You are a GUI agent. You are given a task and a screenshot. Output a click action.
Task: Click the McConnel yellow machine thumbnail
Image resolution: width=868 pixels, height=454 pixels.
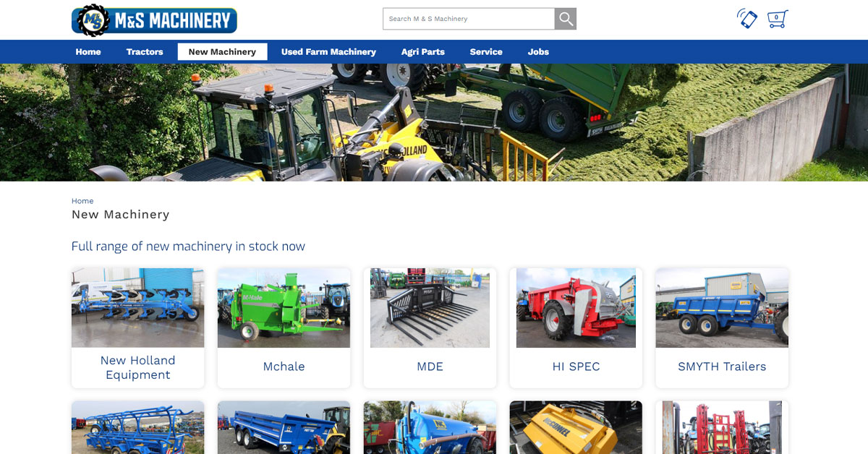(x=576, y=427)
